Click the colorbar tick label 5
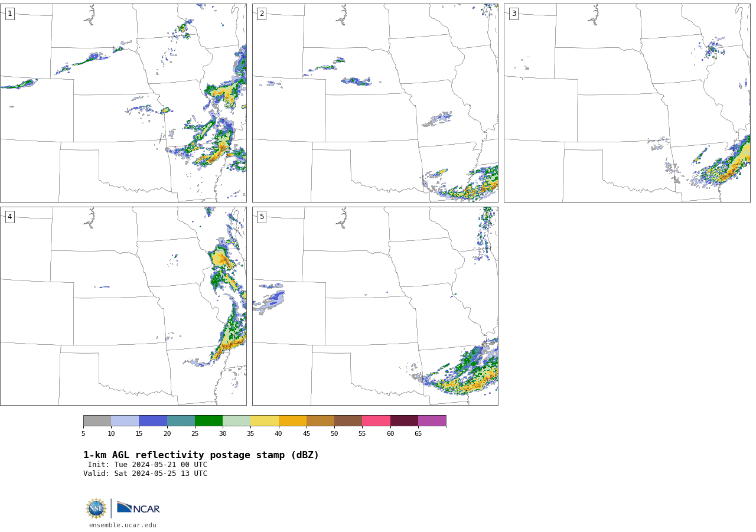The height and width of the screenshot is (532, 756). tap(83, 433)
